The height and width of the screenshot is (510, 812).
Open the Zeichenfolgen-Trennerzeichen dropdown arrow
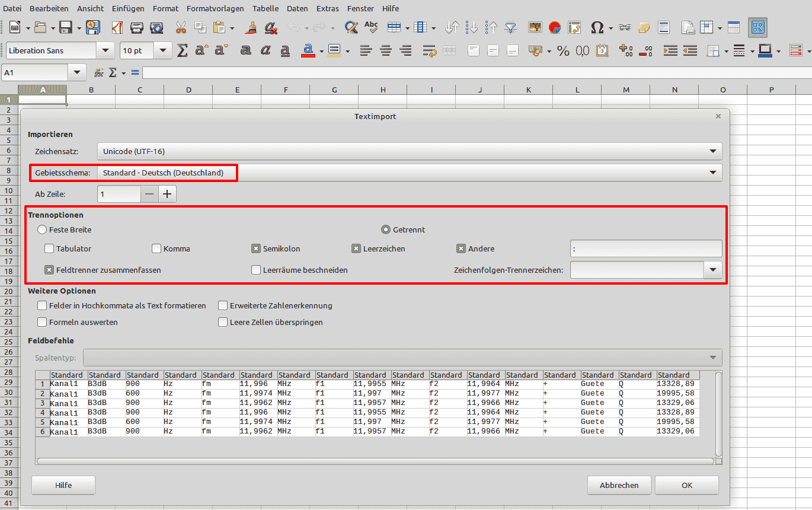pos(712,270)
